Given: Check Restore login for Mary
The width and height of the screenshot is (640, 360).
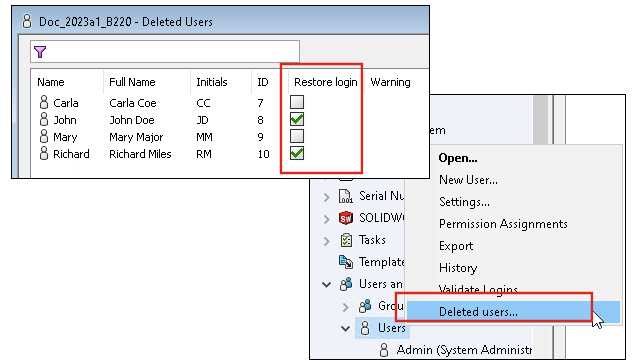Looking at the screenshot, I should pos(297,136).
